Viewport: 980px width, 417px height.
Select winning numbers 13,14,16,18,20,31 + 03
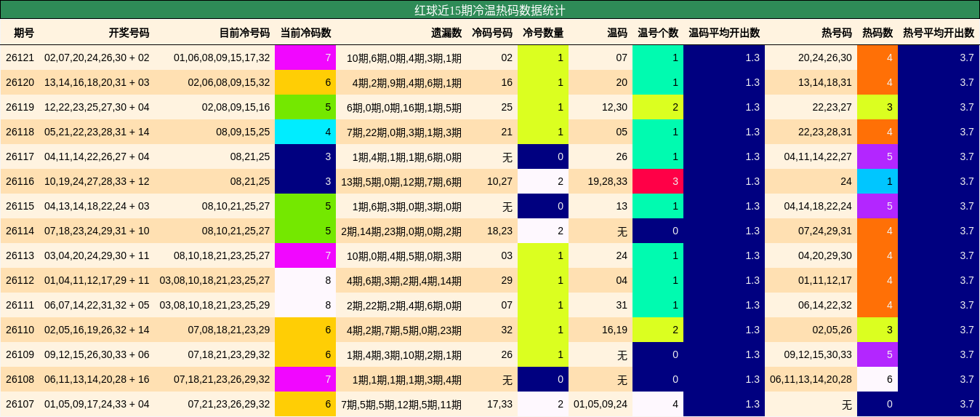pos(97,82)
